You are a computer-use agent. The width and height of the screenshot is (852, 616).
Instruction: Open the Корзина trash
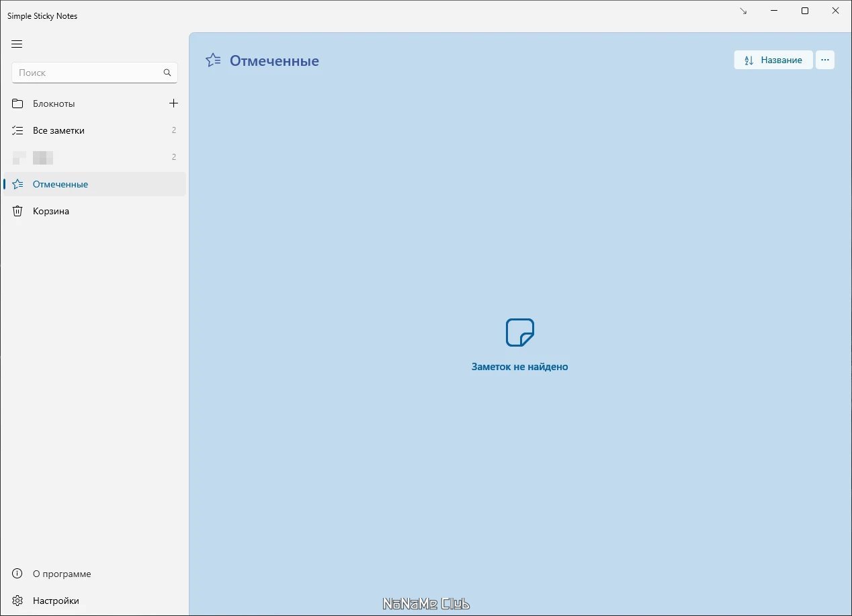click(95, 211)
